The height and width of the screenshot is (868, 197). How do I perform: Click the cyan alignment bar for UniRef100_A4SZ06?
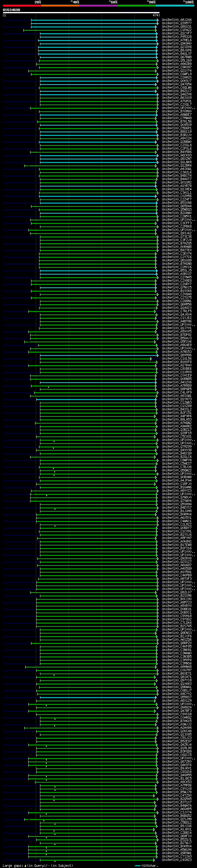[x=98, y=382]
